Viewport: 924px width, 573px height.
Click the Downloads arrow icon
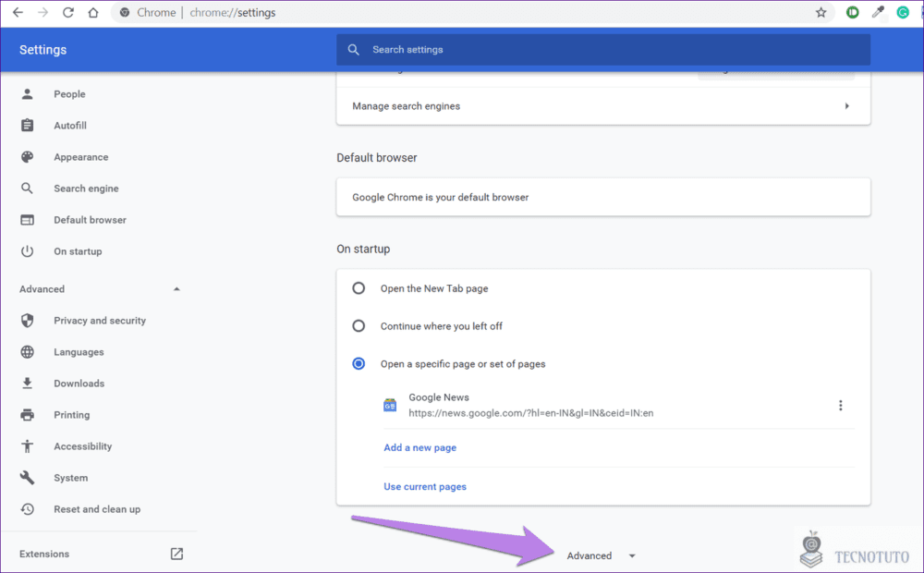coord(27,384)
